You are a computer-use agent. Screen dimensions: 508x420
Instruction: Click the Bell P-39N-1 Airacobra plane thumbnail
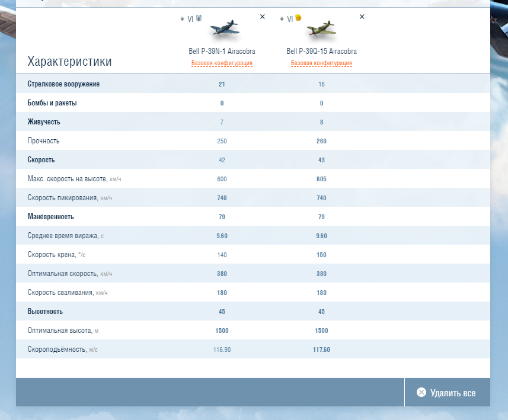click(225, 29)
